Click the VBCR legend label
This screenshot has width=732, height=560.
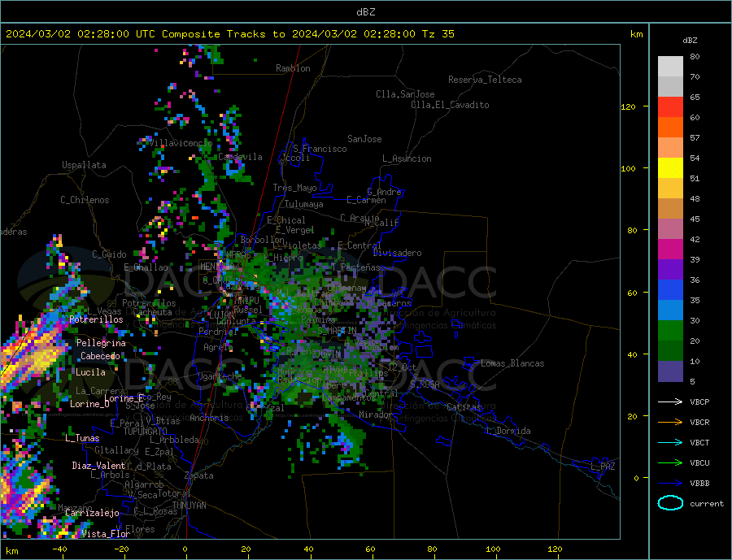pos(699,423)
